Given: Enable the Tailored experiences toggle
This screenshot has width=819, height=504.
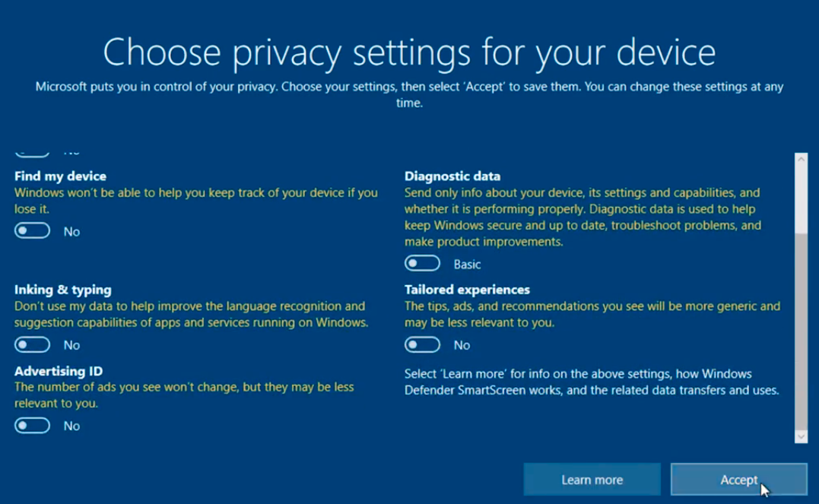Looking at the screenshot, I should point(422,345).
